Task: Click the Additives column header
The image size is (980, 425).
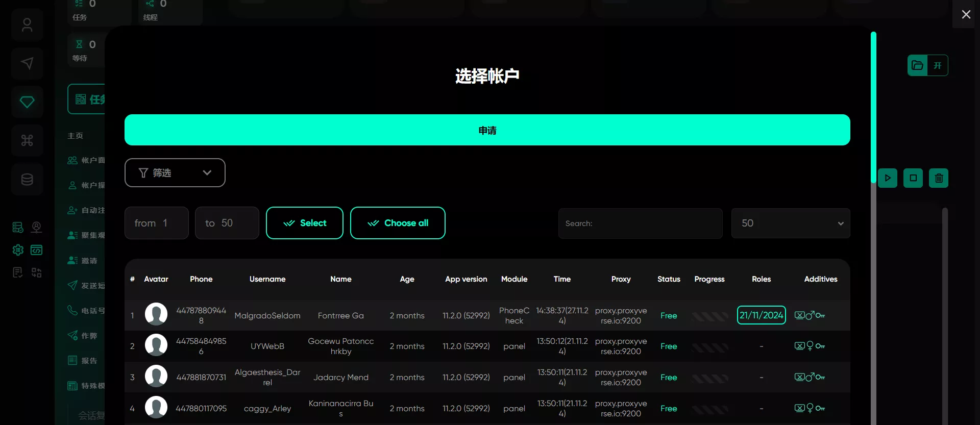Action: pos(821,279)
